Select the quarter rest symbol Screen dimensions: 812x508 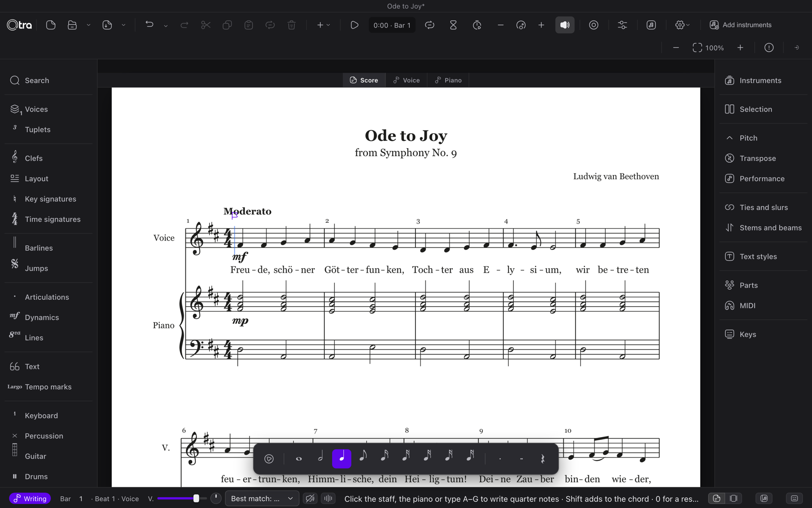[x=543, y=459]
